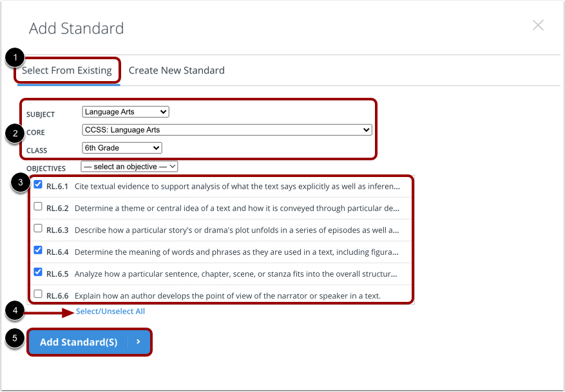
Task: Switch to the Create New Standard tab
Action: coord(176,70)
